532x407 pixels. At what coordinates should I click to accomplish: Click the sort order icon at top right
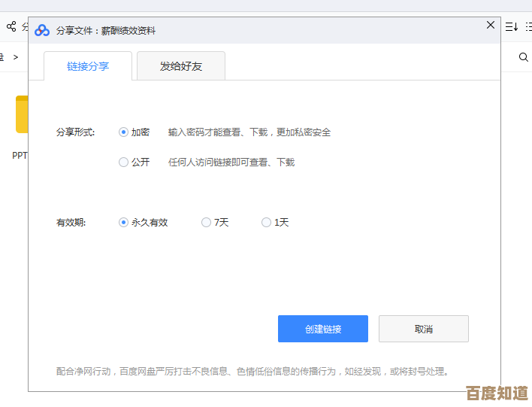512,26
